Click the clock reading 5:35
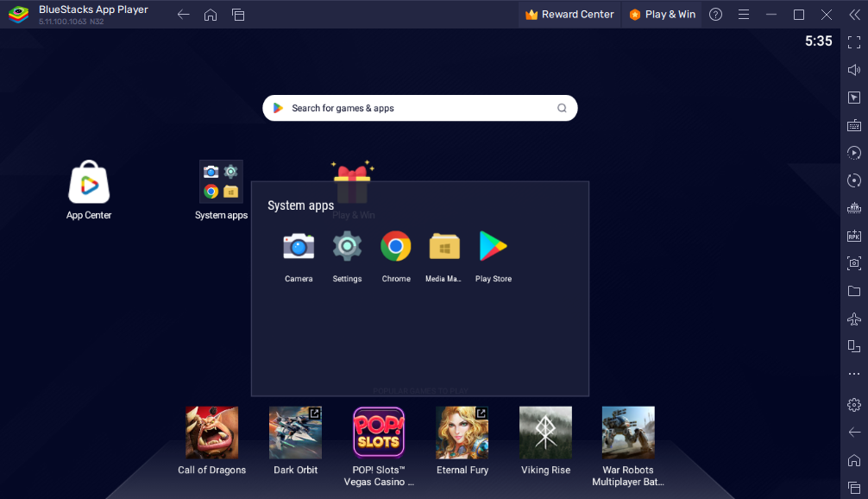868x499 pixels. coord(818,41)
